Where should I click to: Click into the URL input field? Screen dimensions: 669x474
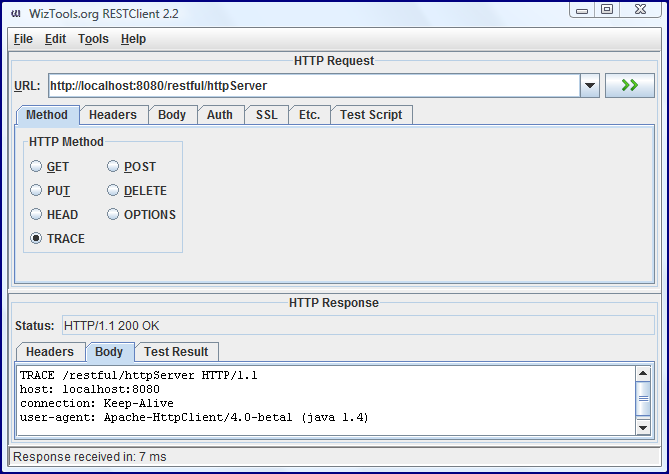click(314, 85)
